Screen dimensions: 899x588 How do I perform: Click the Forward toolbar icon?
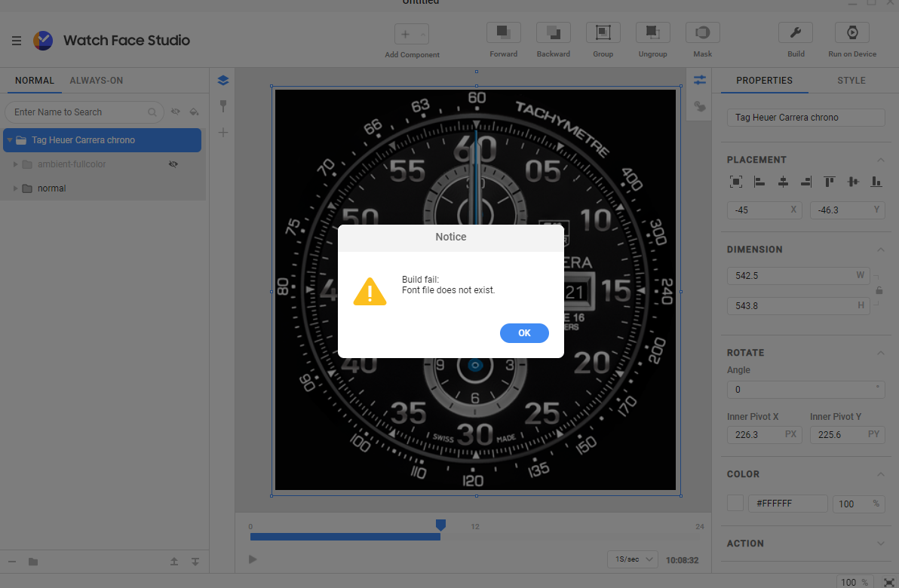tap(503, 32)
